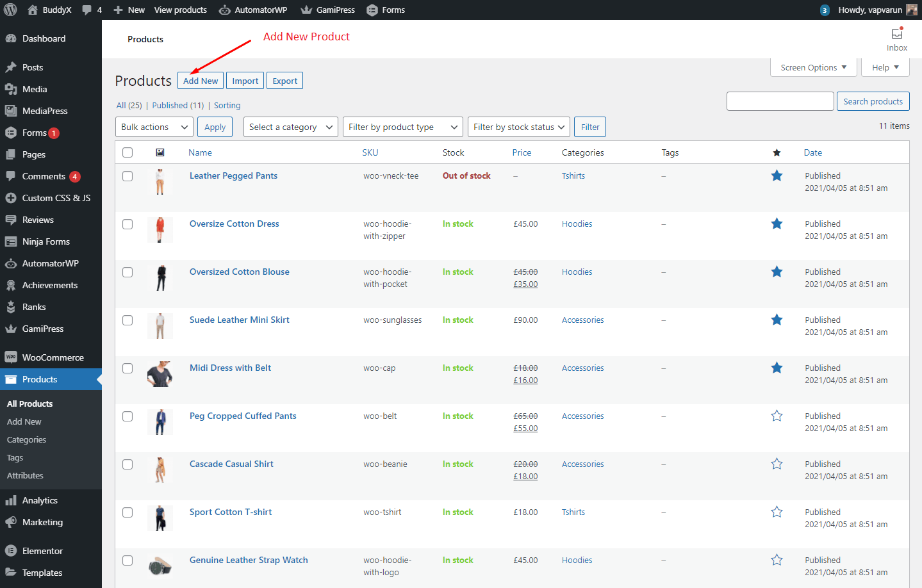
Task: Tick the select-all products checkbox
Action: tap(128, 152)
